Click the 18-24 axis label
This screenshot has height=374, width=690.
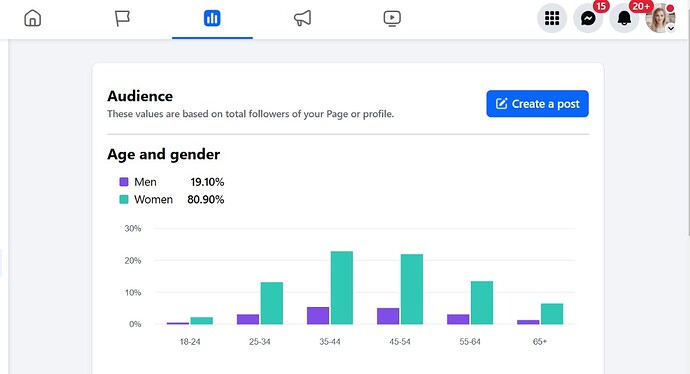[x=190, y=341]
